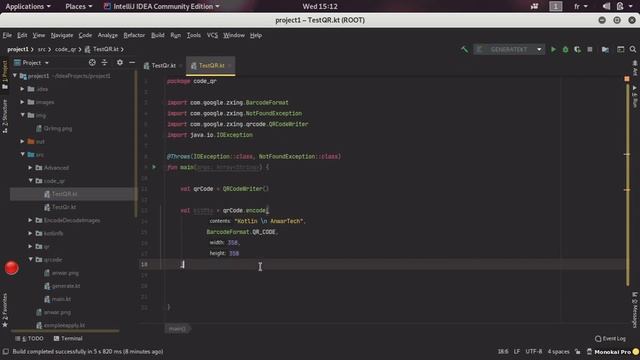Expand the Advanced package arrow

[30, 167]
